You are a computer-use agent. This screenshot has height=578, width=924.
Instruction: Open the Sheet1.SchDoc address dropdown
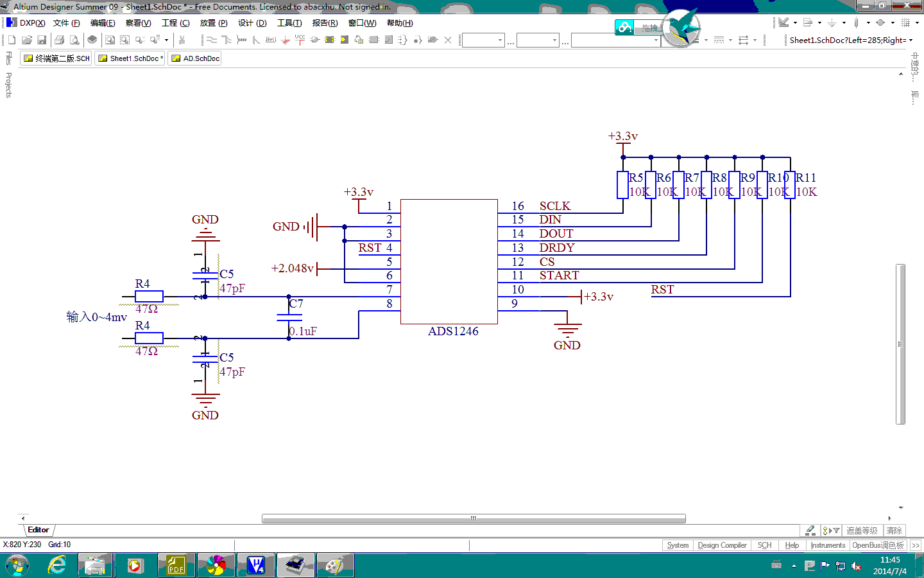click(x=911, y=40)
